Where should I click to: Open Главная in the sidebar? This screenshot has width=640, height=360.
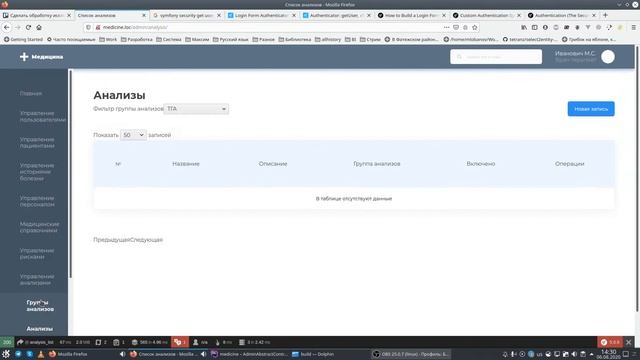(31, 93)
